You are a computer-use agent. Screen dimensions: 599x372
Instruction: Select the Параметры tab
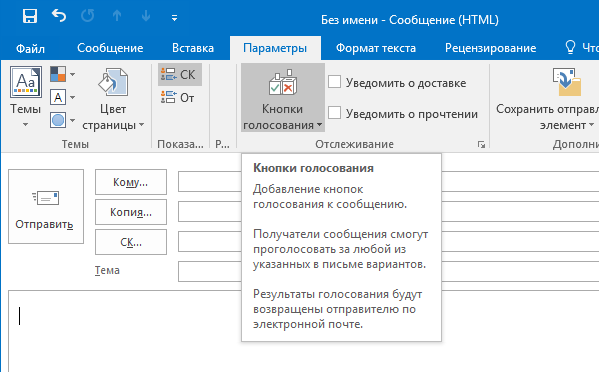[275, 48]
